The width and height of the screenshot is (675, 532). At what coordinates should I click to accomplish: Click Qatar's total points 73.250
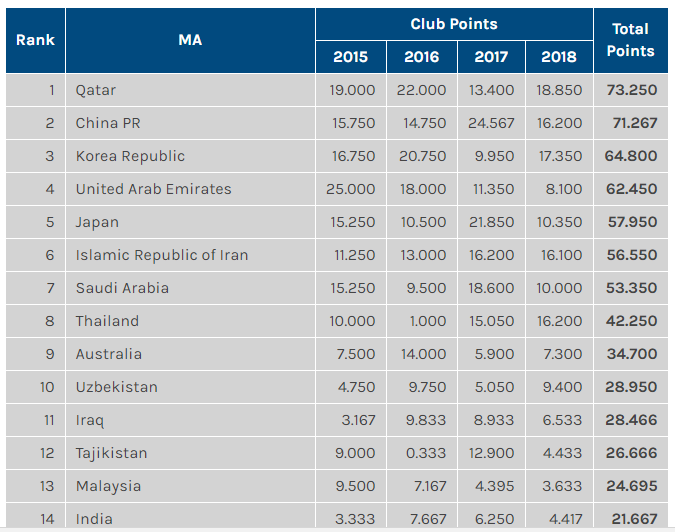pos(632,90)
